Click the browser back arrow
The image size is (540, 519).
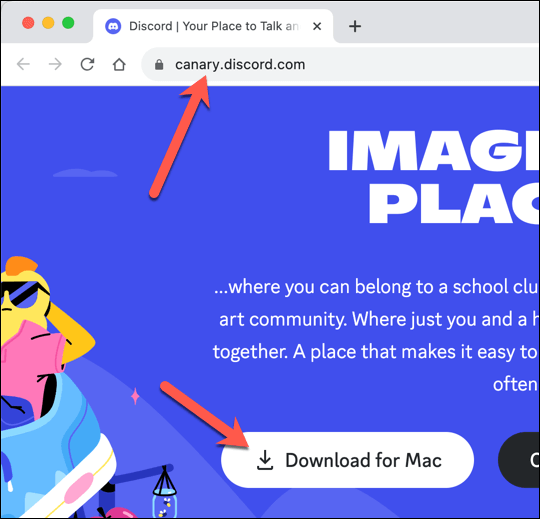[x=23, y=64]
